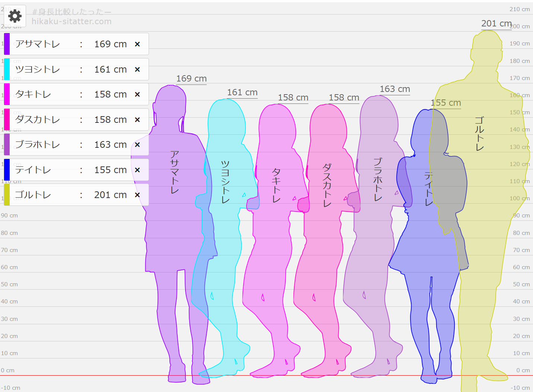Delete the ツヨシトレ entry via X
Screen dimensions: 533x392
[x=137, y=70]
